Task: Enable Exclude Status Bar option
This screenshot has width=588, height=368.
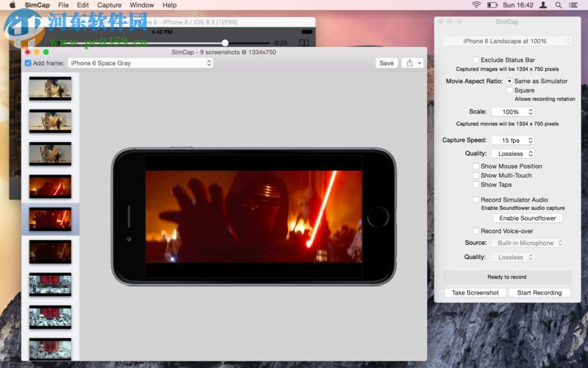Action: (x=476, y=60)
